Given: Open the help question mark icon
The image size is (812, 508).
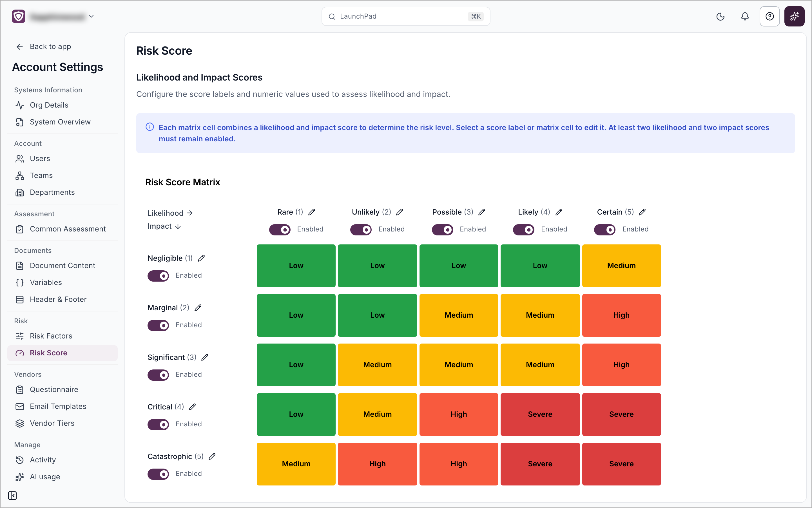Looking at the screenshot, I should click(770, 16).
